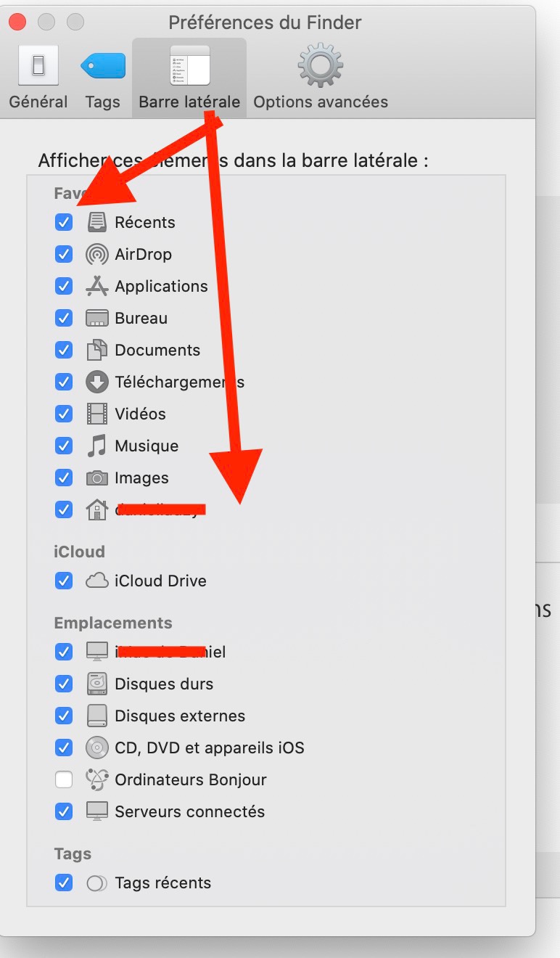Close the Finder preferences window
This screenshot has width=560, height=958.
(17, 22)
